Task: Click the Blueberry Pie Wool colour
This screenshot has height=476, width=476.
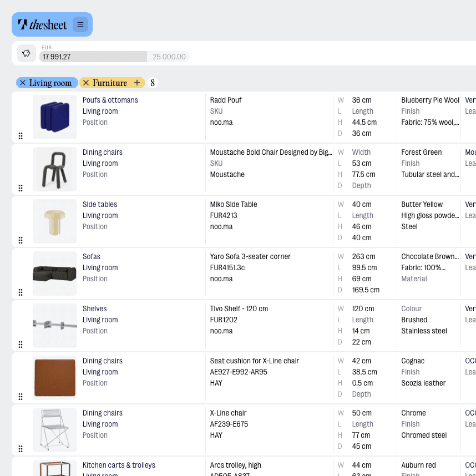Action: [430, 100]
